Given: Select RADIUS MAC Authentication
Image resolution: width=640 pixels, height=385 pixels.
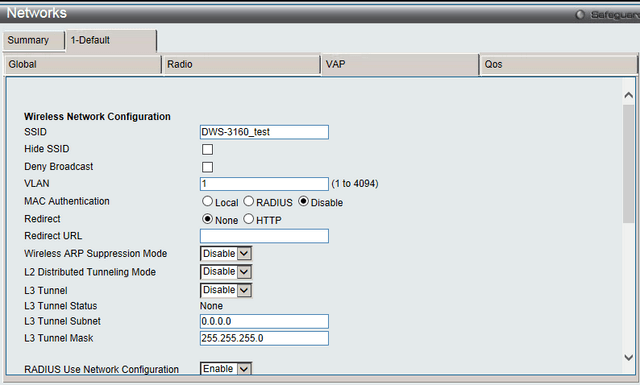Looking at the screenshot, I should 249,201.
